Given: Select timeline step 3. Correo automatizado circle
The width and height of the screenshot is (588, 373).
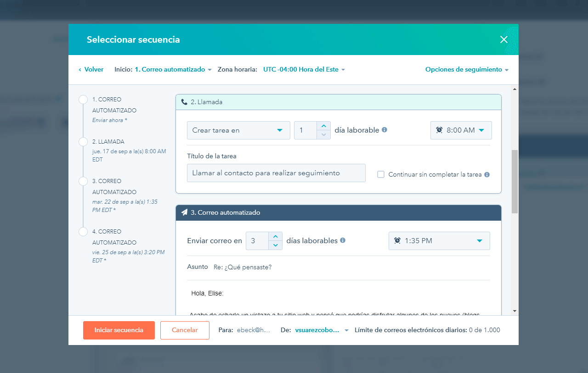Looking at the screenshot, I should tap(83, 181).
